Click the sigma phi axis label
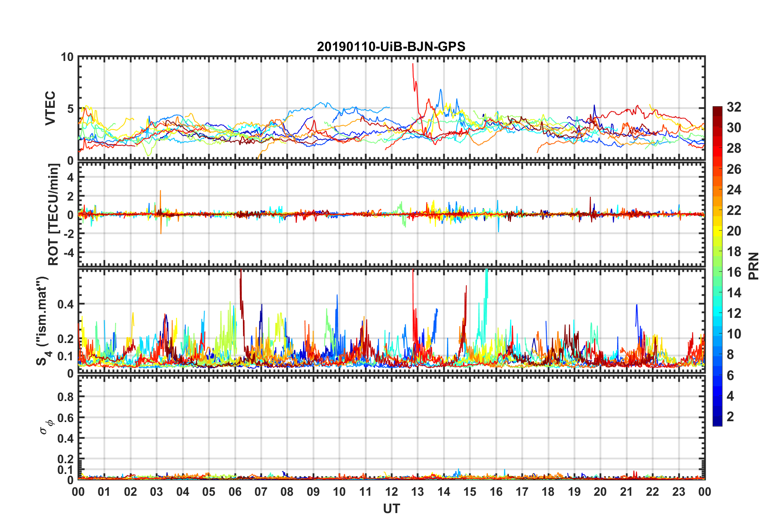783x532 pixels. (x=47, y=427)
